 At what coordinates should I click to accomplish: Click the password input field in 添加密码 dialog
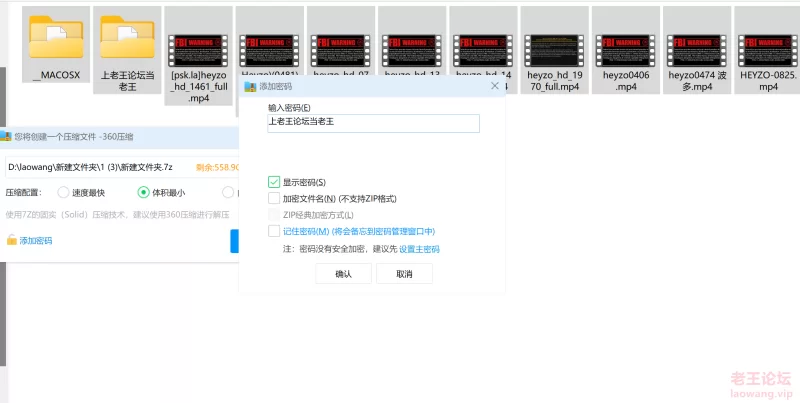pos(373,123)
